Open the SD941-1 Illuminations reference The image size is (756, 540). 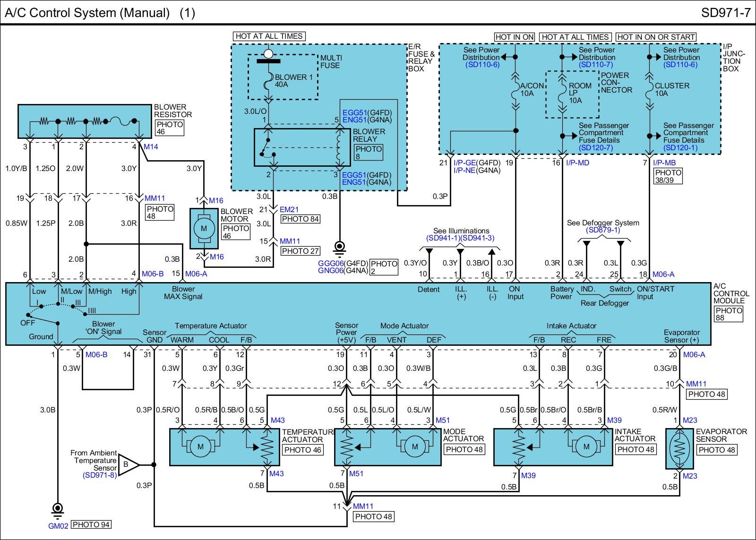(x=443, y=238)
